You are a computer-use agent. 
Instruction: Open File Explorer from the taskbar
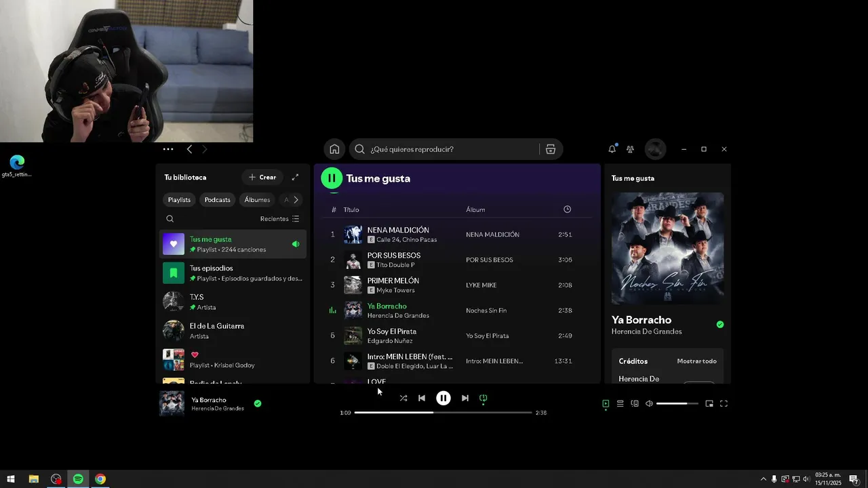pos(33,479)
